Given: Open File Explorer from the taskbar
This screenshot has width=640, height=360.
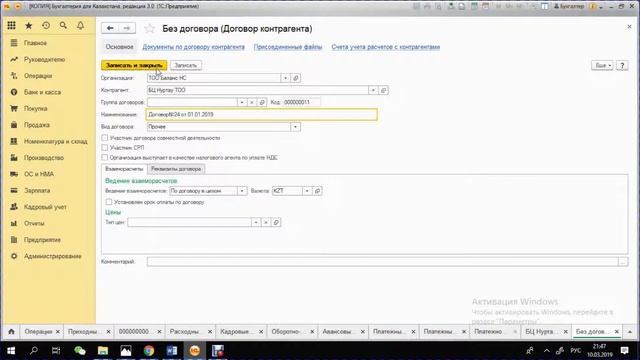Looking at the screenshot, I should point(103,351).
